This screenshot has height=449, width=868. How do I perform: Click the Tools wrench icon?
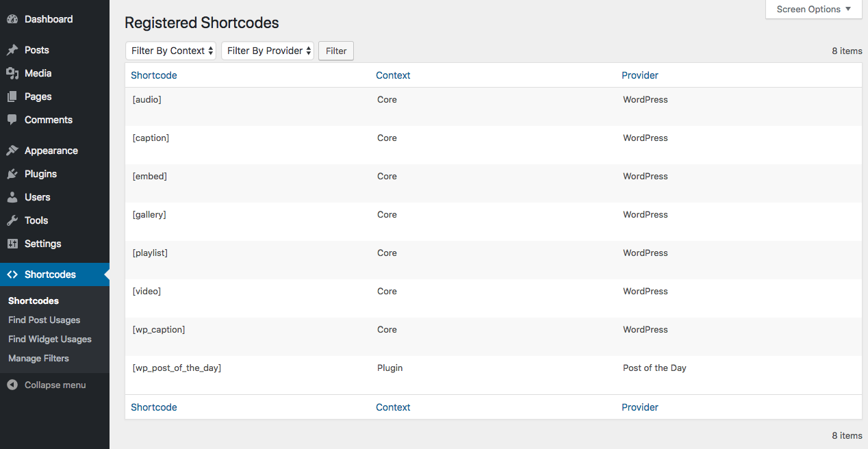click(12, 220)
